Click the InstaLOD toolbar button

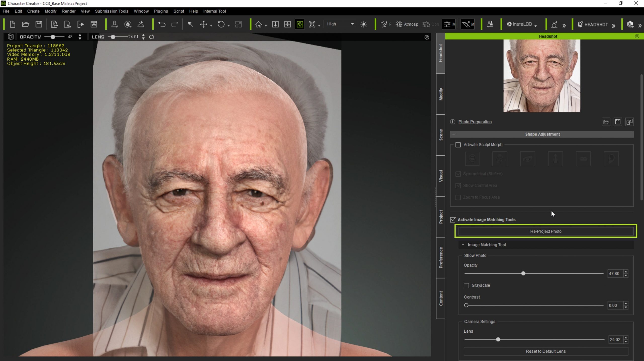[x=519, y=24]
